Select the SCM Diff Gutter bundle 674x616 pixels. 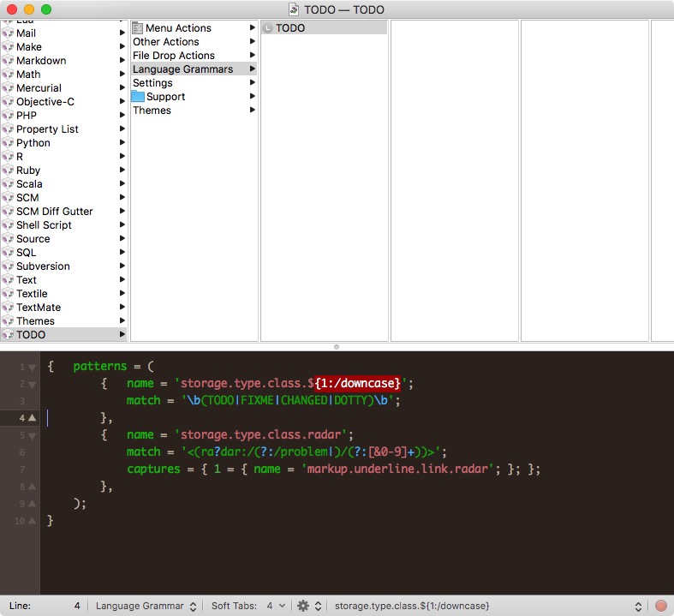pos(63,212)
